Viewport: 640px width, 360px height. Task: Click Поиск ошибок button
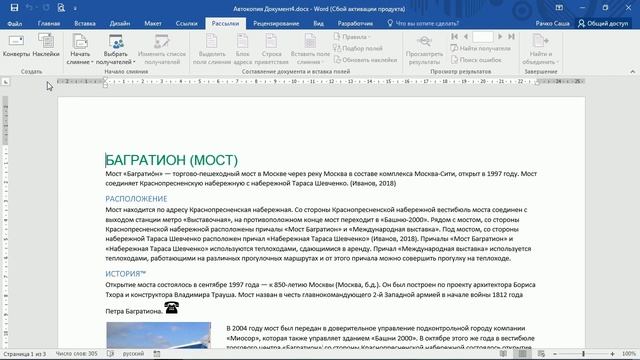pos(476,60)
